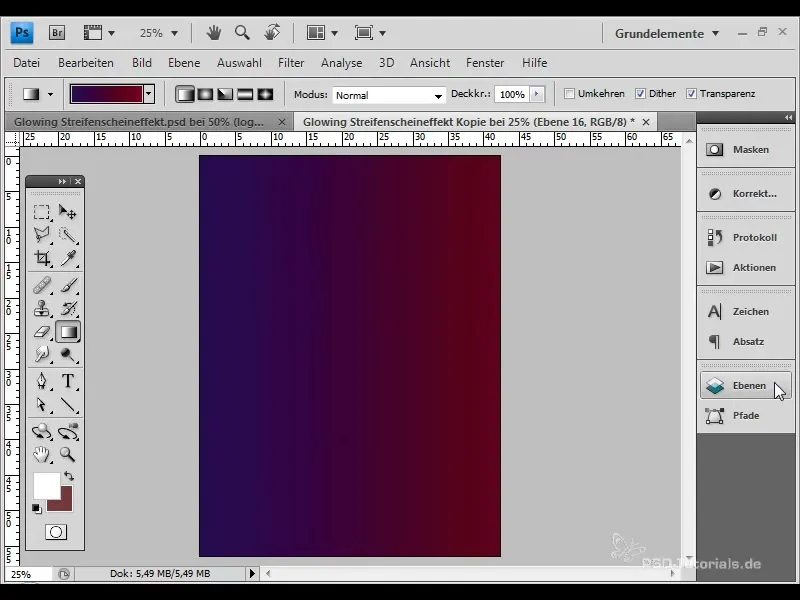Open the Masken panel
Viewport: 800px width, 600px height.
(745, 149)
